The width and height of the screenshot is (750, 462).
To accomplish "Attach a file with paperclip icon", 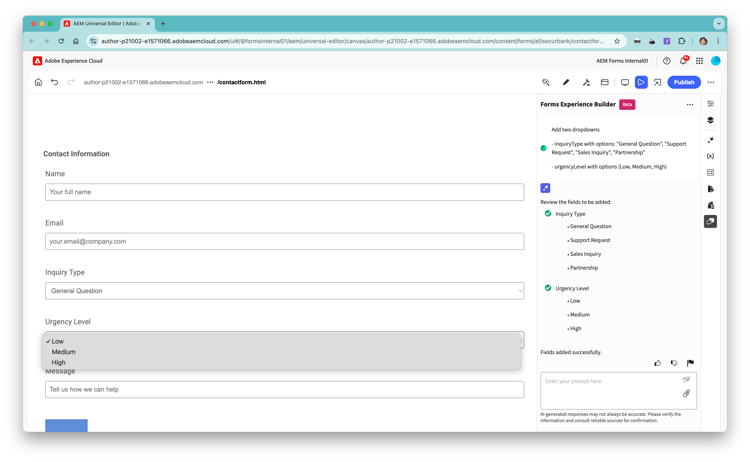I will [x=686, y=393].
